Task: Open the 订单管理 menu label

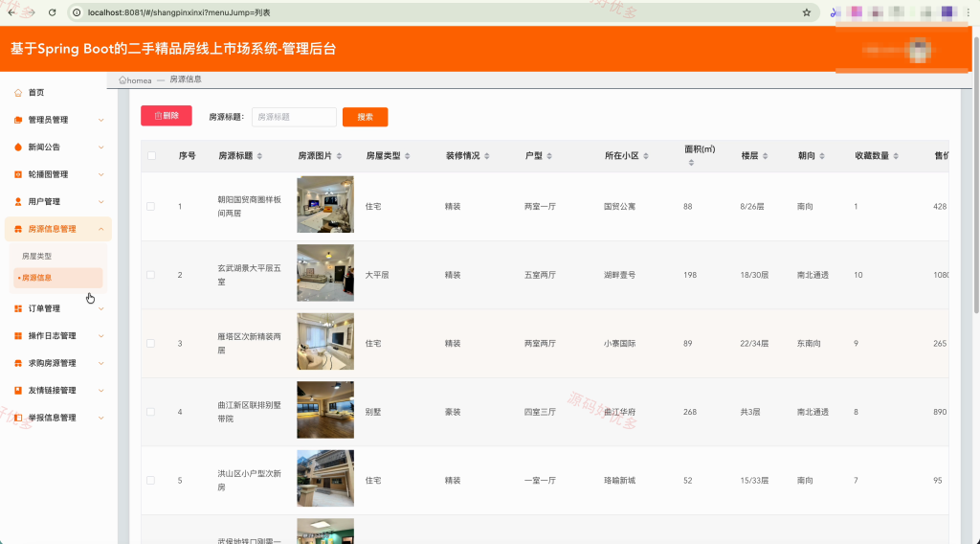Action: click(x=44, y=308)
